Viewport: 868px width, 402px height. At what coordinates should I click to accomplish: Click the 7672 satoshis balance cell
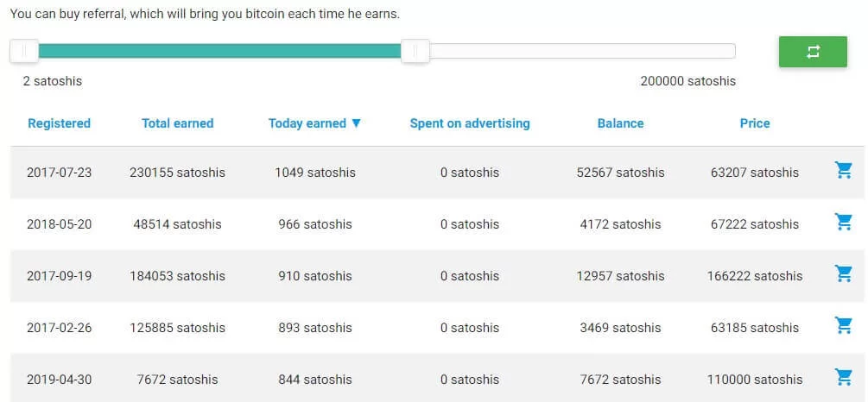click(620, 380)
